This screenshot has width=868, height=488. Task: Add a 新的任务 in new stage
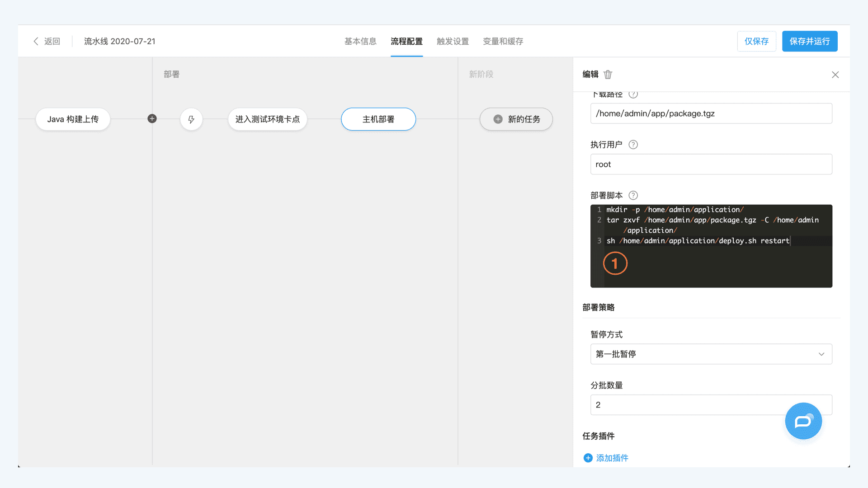pyautogui.click(x=516, y=119)
